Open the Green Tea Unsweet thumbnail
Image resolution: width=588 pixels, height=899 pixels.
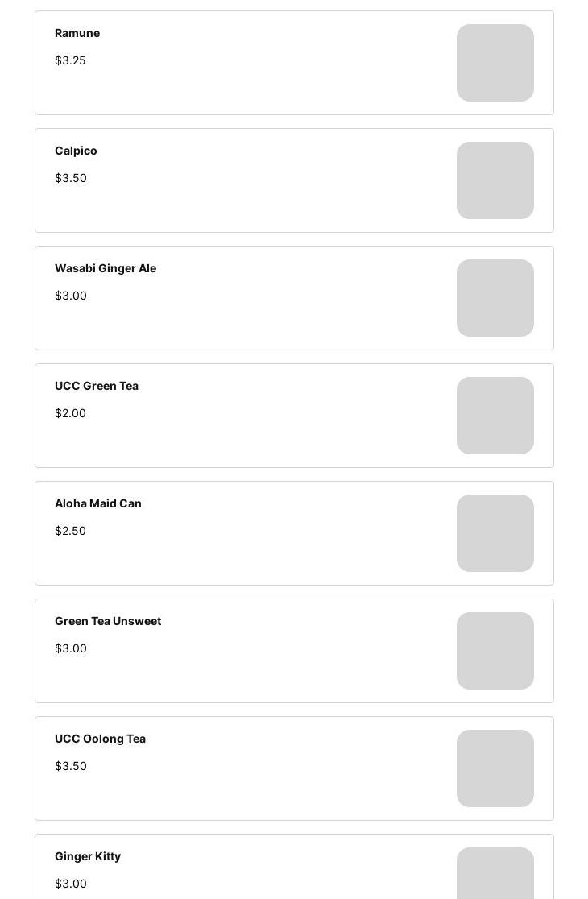point(495,651)
